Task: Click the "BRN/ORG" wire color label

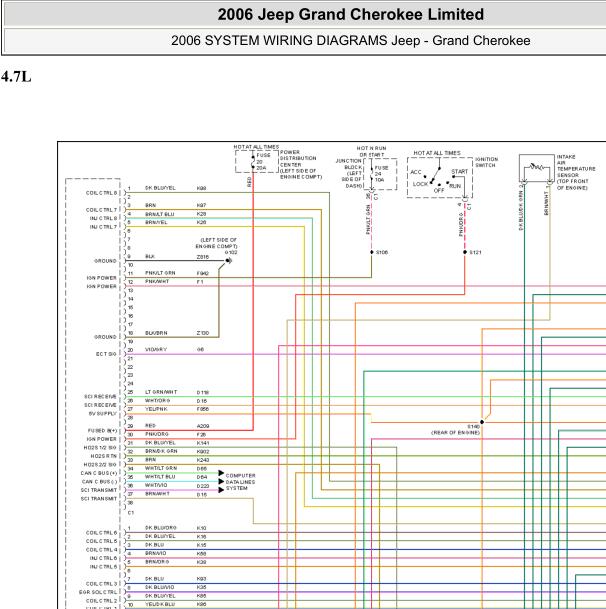Action: tap(157, 562)
